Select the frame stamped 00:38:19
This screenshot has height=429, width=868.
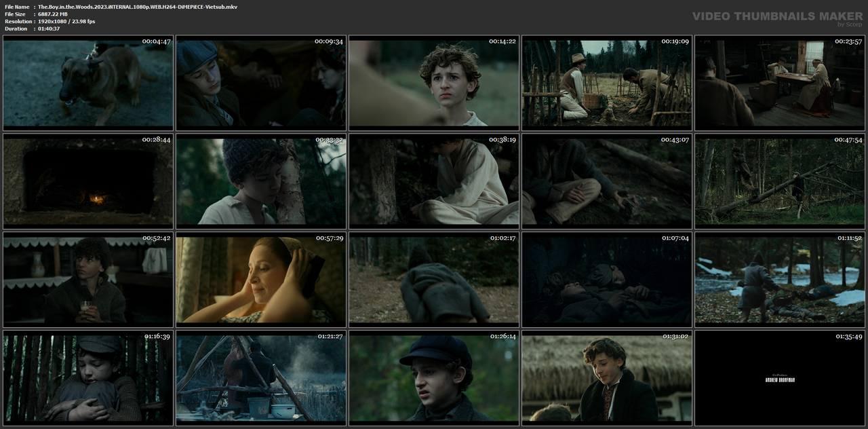[x=434, y=181]
